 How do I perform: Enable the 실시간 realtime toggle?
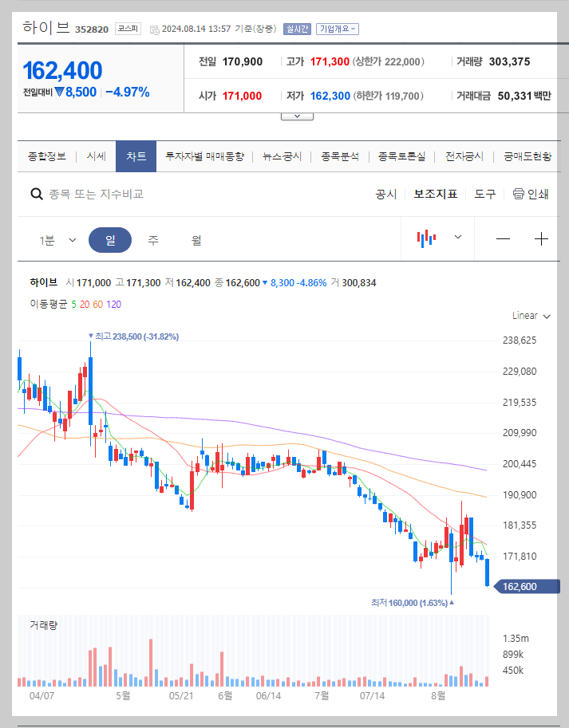pos(296,29)
